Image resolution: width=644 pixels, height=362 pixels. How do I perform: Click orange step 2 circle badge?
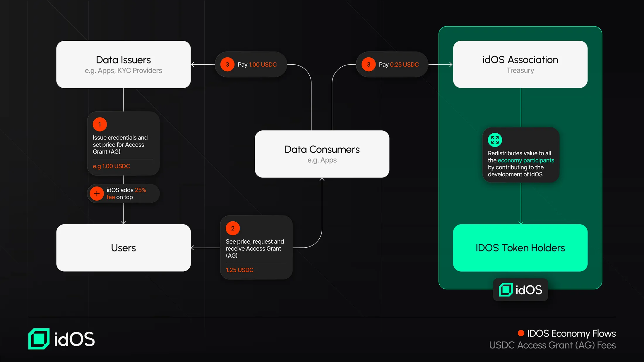(x=233, y=228)
